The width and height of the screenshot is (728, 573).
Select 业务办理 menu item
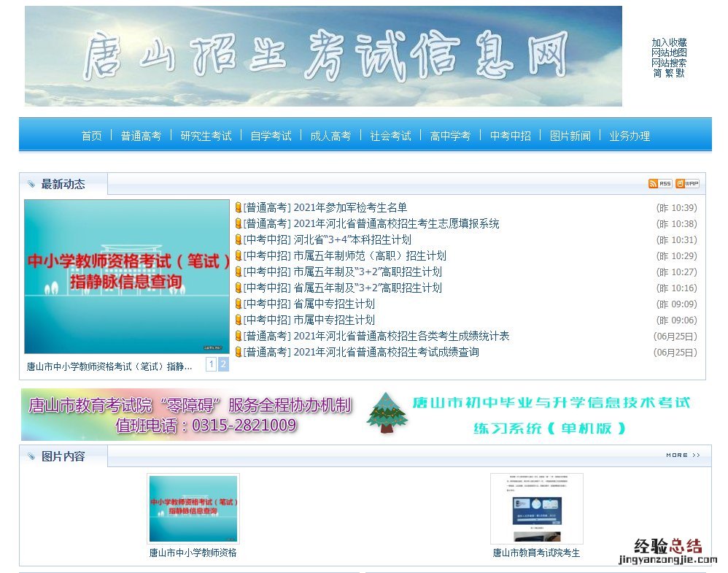(x=630, y=136)
